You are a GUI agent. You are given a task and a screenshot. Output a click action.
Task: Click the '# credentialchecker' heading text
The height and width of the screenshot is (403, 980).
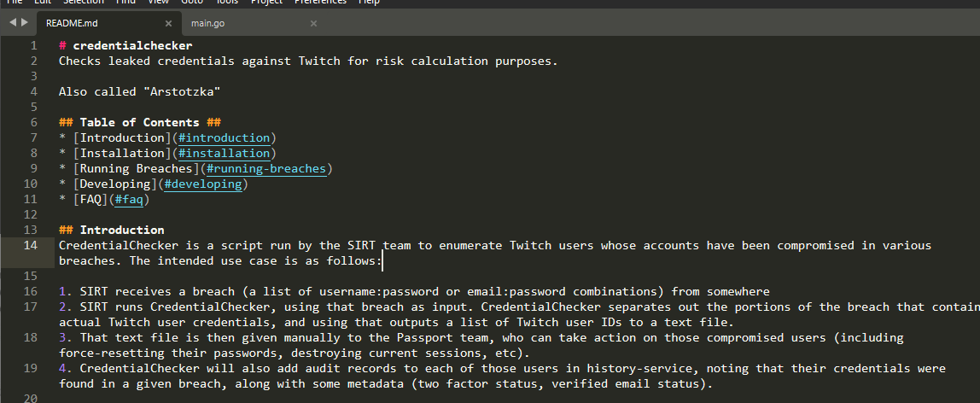(125, 45)
